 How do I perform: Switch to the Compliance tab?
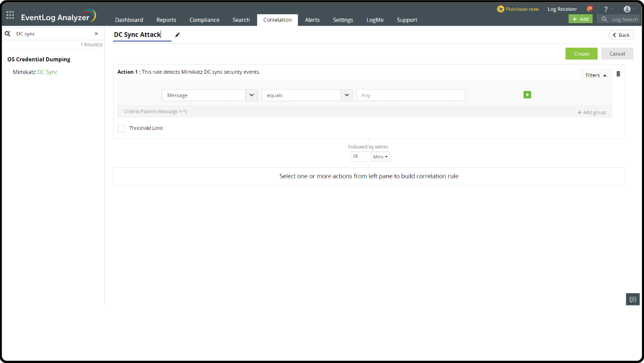tap(205, 20)
